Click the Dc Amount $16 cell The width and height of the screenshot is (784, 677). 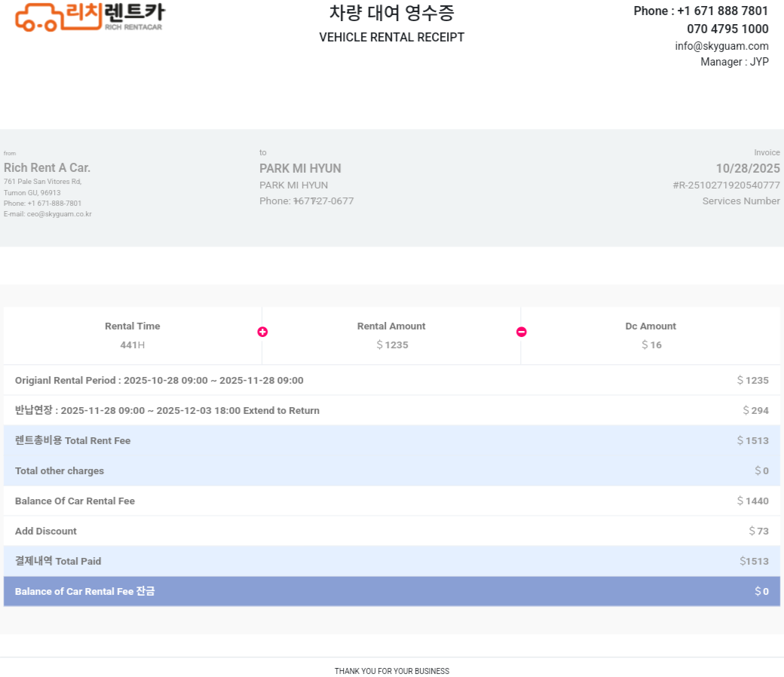click(651, 335)
